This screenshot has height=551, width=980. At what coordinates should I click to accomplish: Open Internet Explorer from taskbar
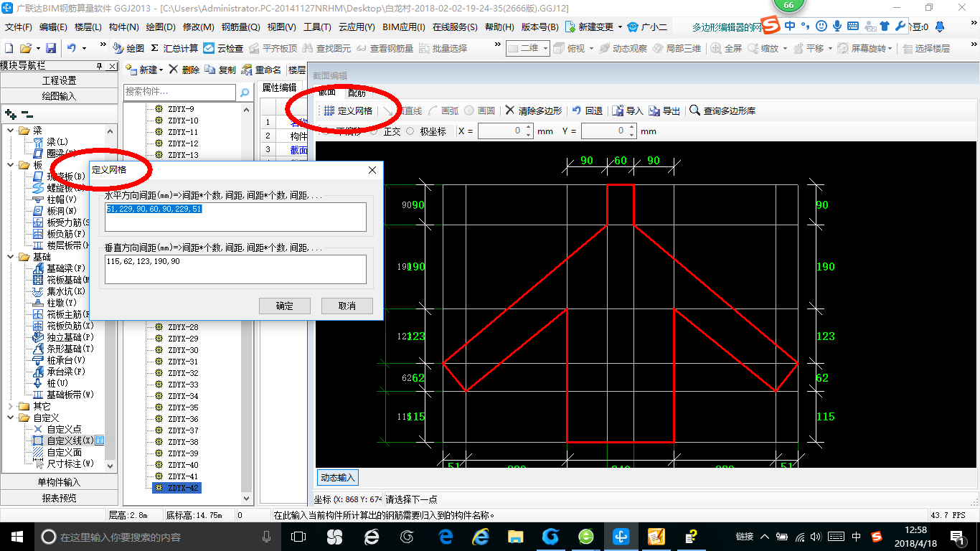coord(480,536)
